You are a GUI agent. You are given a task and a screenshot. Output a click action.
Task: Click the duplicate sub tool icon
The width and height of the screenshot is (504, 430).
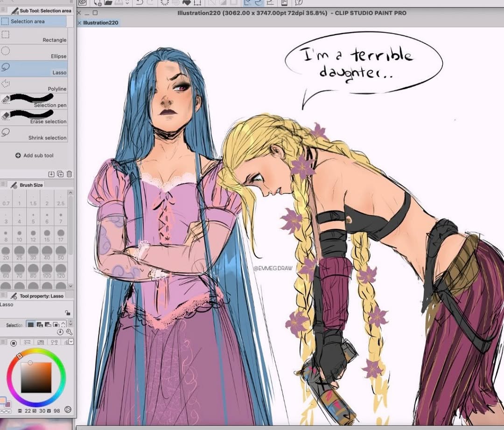(60, 174)
